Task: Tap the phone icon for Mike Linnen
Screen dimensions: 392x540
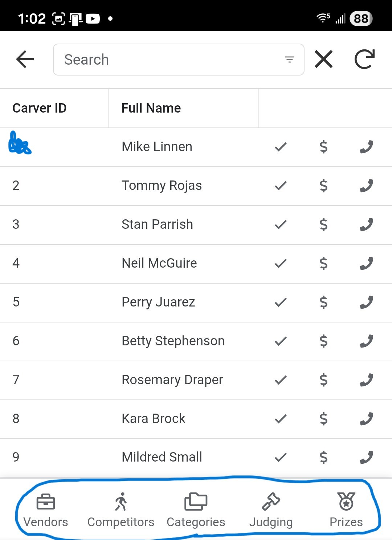Action: pyautogui.click(x=366, y=147)
